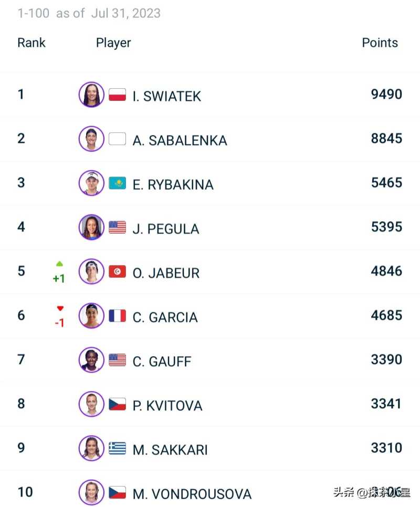Viewport: 420px width, 507px height.
Task: Click the red down arrow for Garcia
Action: tap(60, 308)
